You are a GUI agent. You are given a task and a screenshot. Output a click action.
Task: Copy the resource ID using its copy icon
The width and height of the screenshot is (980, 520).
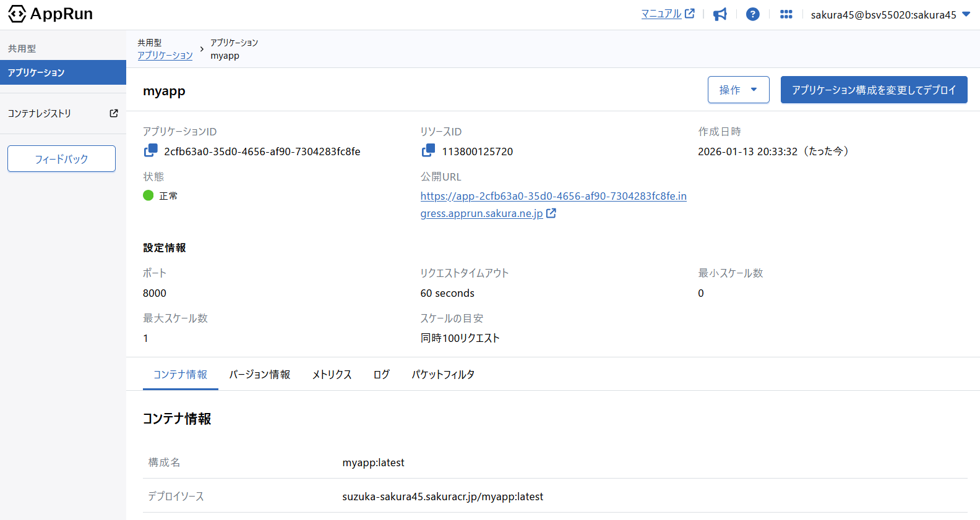(428, 150)
